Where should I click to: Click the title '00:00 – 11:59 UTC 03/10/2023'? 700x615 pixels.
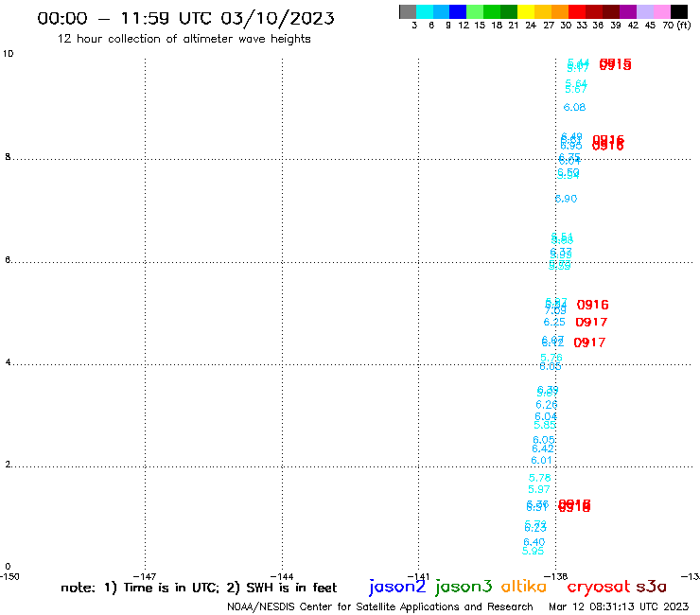click(x=185, y=18)
